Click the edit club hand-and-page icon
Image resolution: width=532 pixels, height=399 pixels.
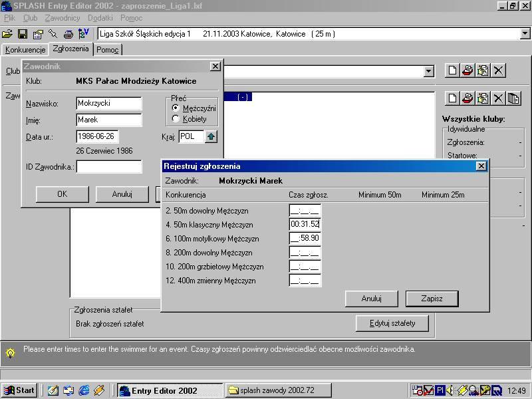coord(483,70)
